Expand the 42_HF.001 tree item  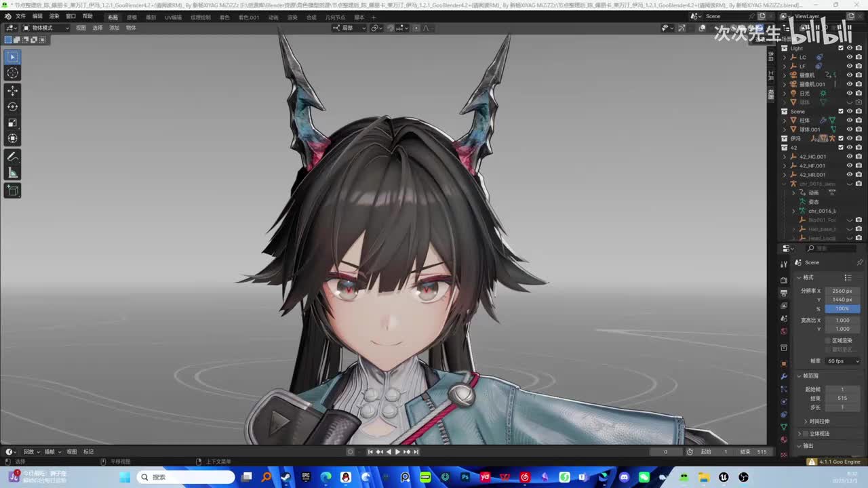[785, 165]
